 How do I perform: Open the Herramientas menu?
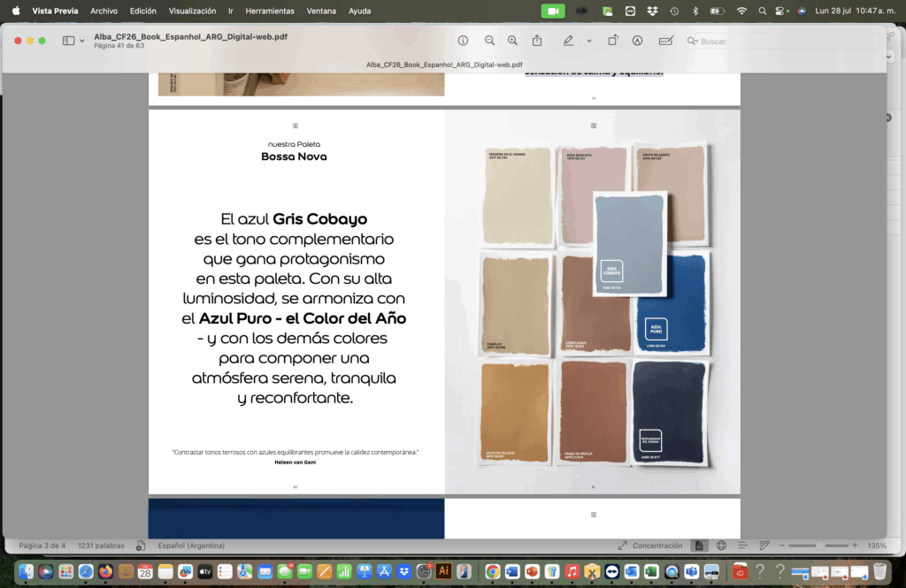coord(270,11)
